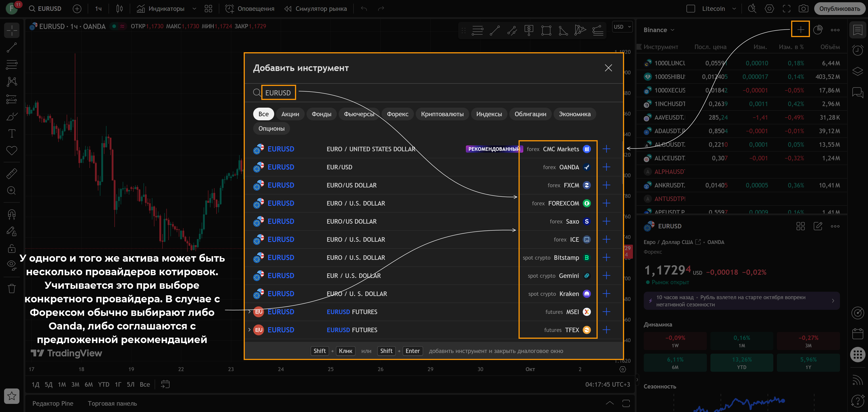
Task: Open the Индикаторы menu button
Action: click(161, 9)
